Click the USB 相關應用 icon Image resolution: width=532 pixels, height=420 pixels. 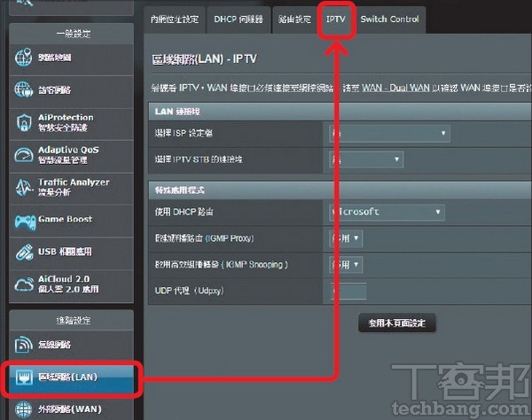coord(23,253)
